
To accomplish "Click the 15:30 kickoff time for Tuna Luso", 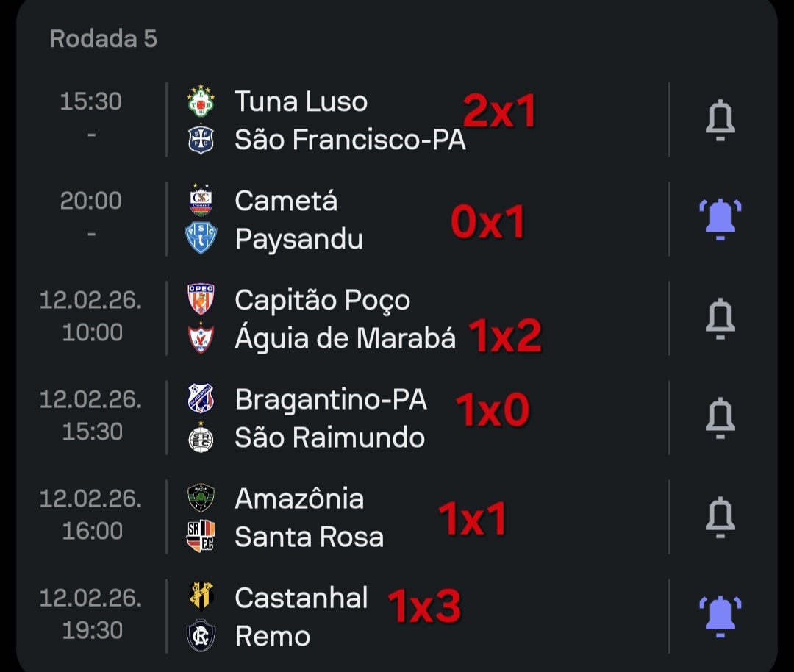I will coord(90,101).
